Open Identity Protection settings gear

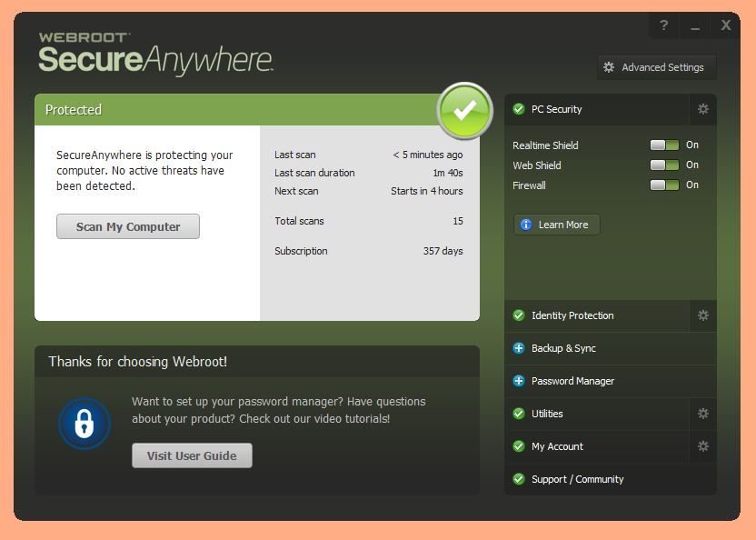pos(703,315)
